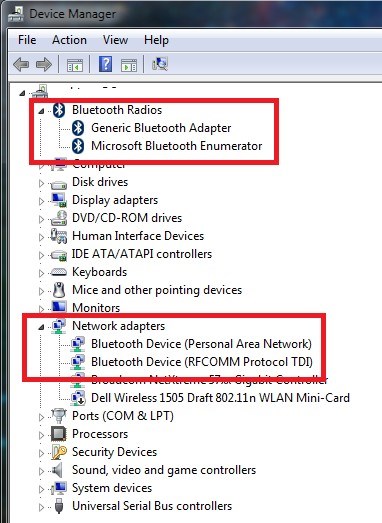Click the Human Interface Devices icon

58,236
